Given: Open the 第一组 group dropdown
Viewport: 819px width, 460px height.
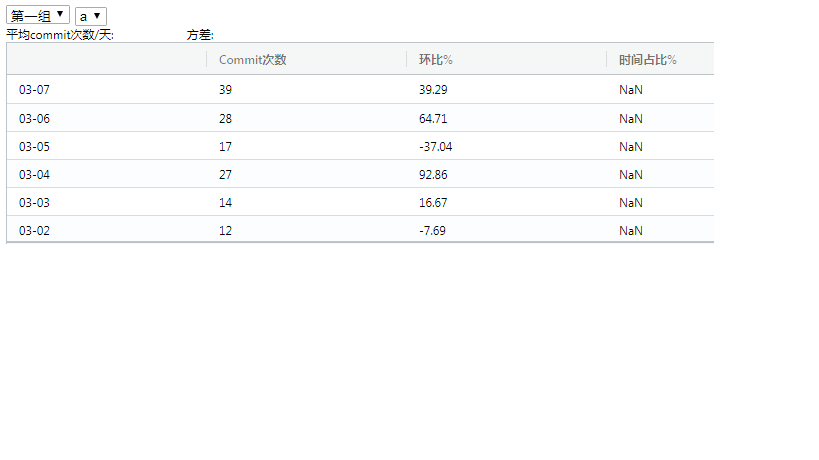Looking at the screenshot, I should point(38,16).
